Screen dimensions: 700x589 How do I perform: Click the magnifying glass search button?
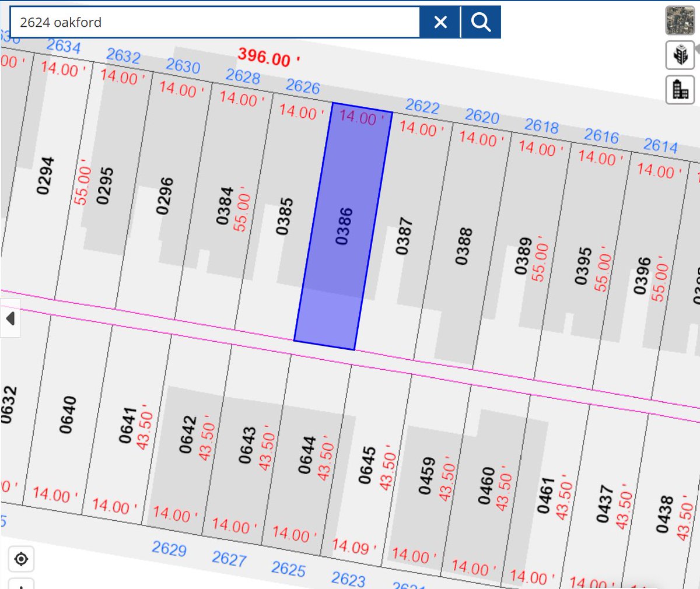[481, 22]
